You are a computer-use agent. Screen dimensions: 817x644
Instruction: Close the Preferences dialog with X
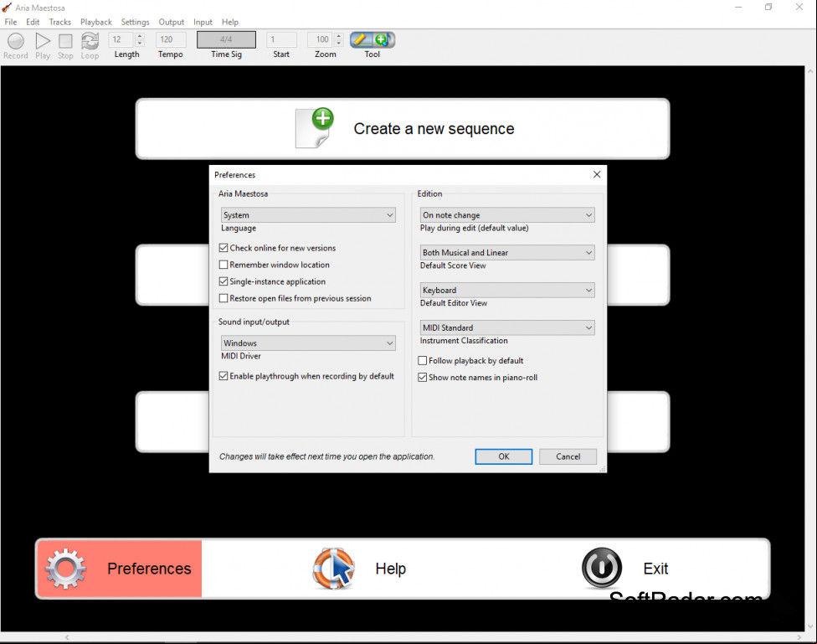tap(597, 174)
